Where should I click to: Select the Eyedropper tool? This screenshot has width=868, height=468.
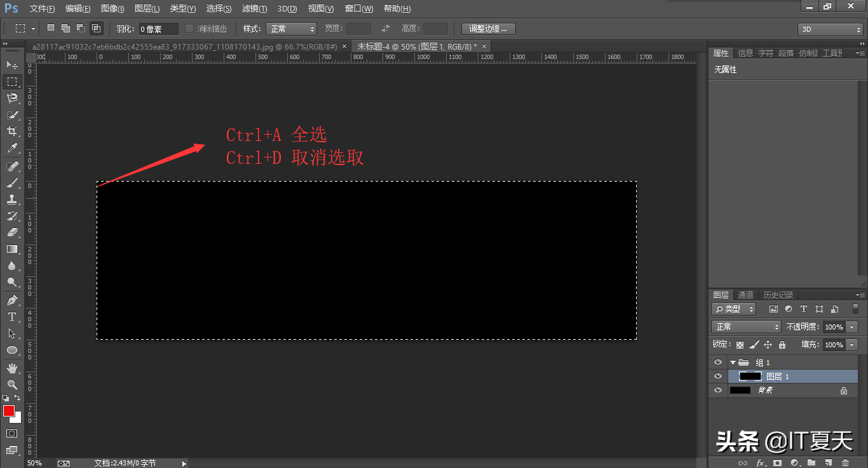(x=11, y=148)
